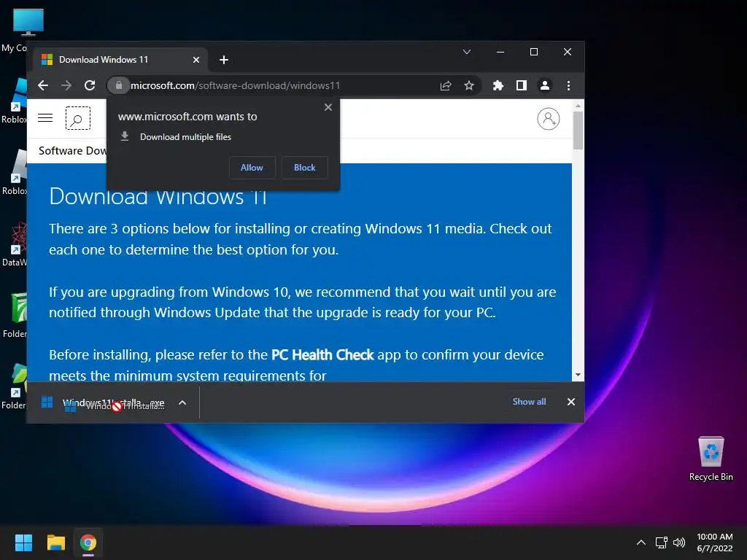Click the page scrollbar down arrow
Image resolution: width=747 pixels, height=560 pixels.
pos(578,376)
